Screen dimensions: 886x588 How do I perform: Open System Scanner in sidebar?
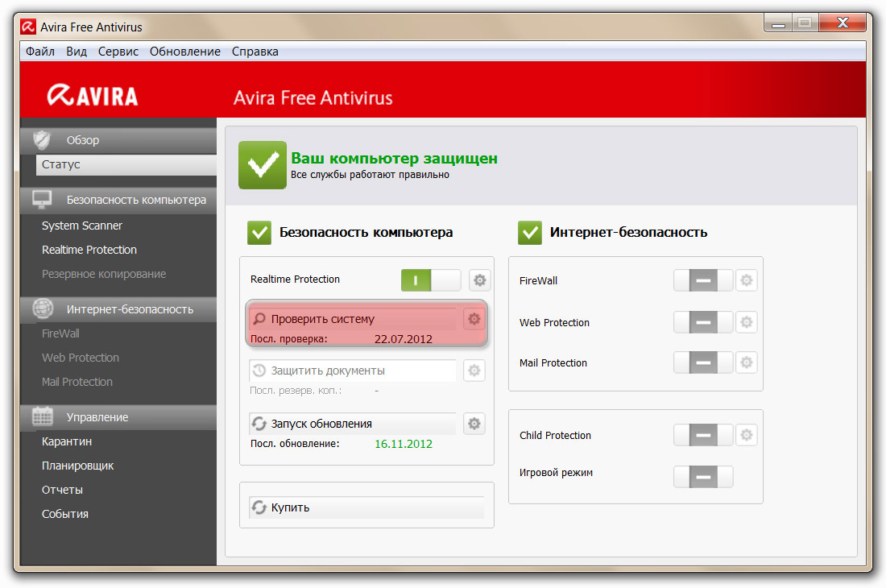coord(82,226)
